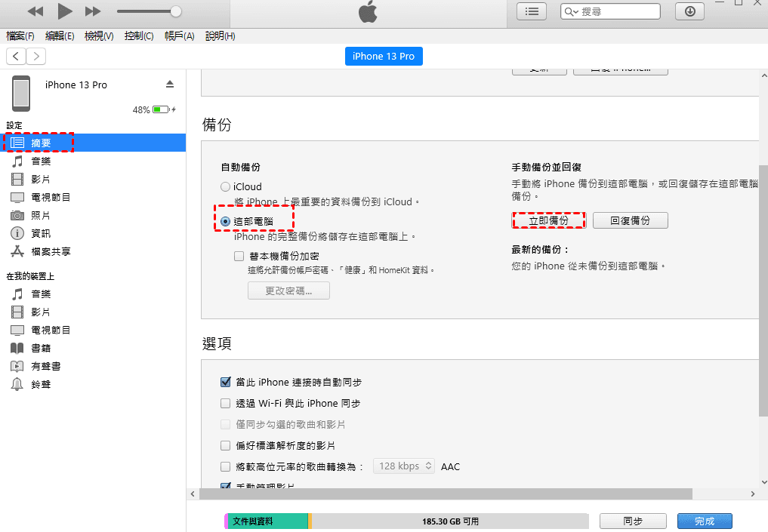Select the iCloud backup radio button

click(x=225, y=186)
